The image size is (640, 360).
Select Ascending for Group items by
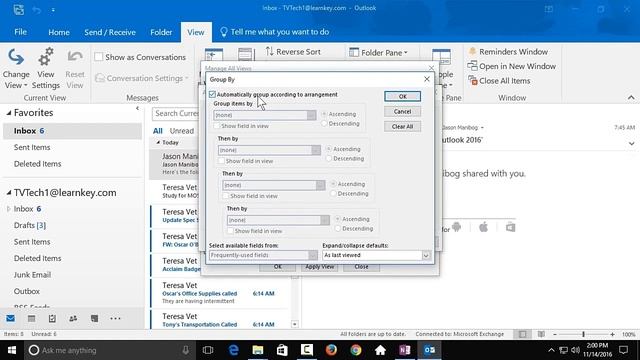point(324,114)
